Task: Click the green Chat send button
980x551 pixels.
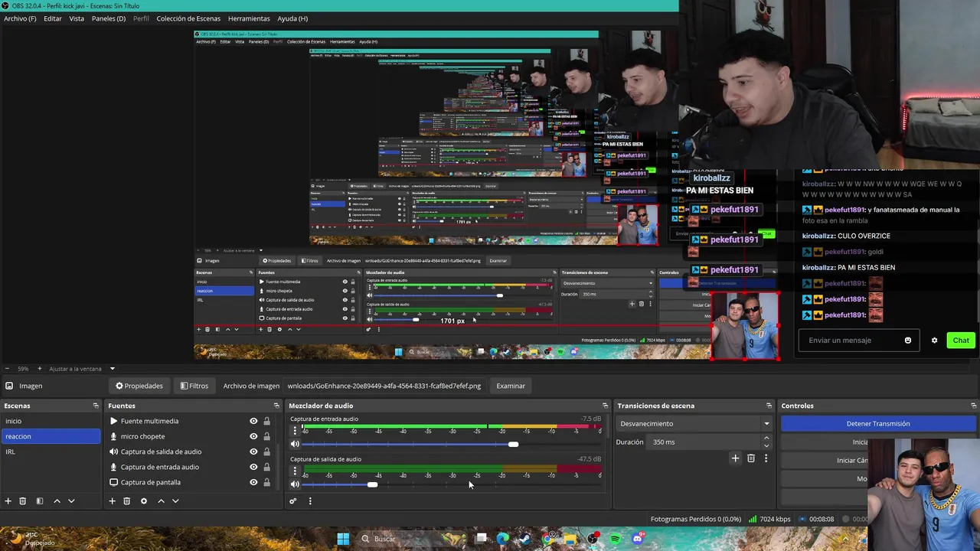Action: tap(961, 341)
